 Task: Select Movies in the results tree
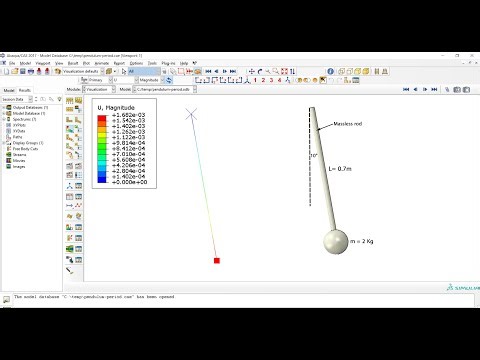19,161
